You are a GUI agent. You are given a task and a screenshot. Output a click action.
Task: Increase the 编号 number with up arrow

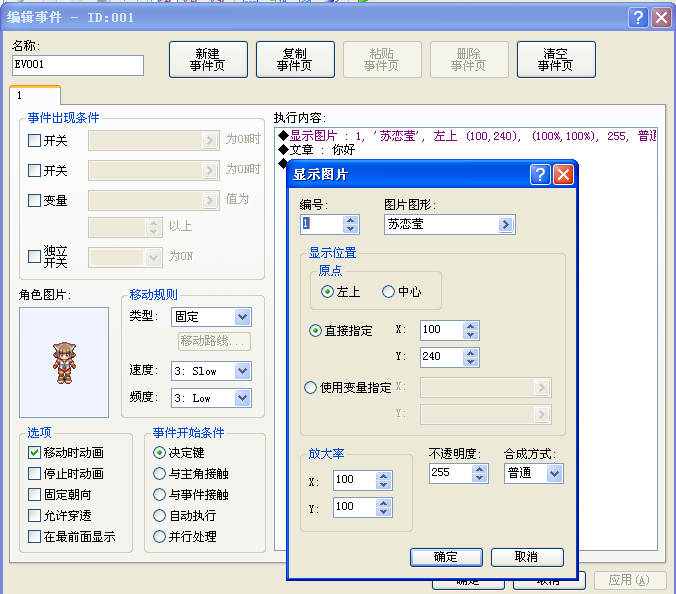pos(351,220)
